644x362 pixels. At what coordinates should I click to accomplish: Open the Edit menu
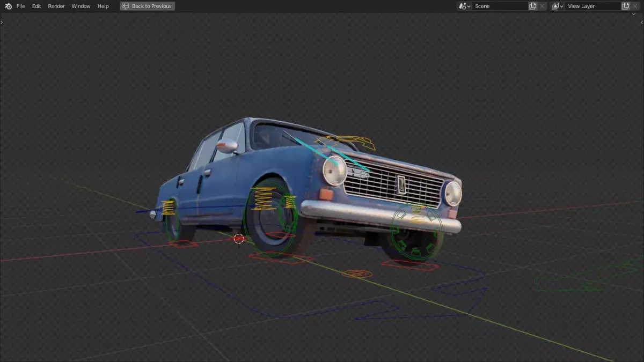pos(36,6)
